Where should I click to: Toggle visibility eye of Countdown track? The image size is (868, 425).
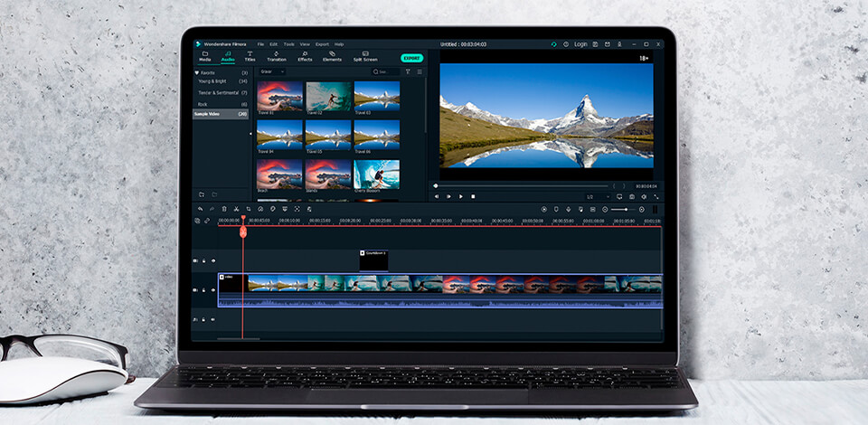point(213,260)
